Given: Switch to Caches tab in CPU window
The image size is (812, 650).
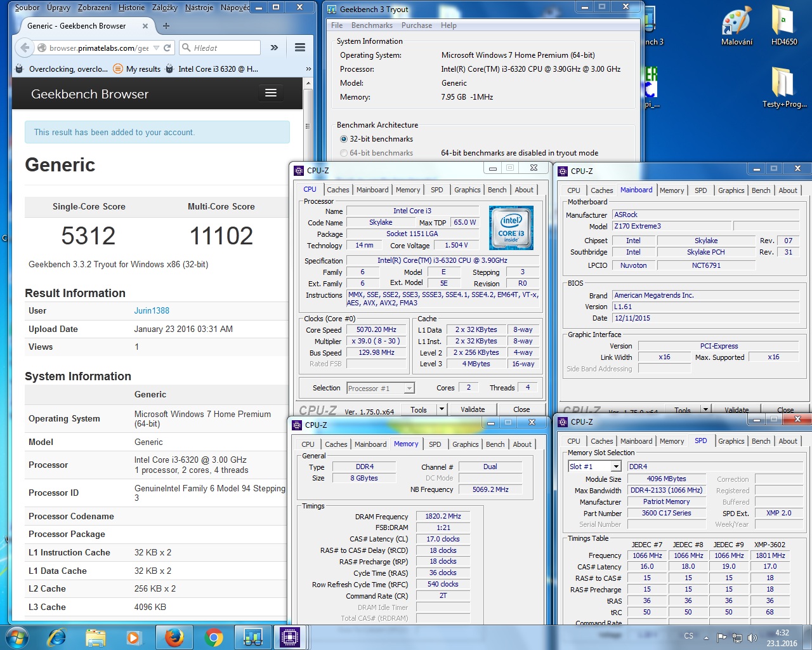Looking at the screenshot, I should pos(338,190).
